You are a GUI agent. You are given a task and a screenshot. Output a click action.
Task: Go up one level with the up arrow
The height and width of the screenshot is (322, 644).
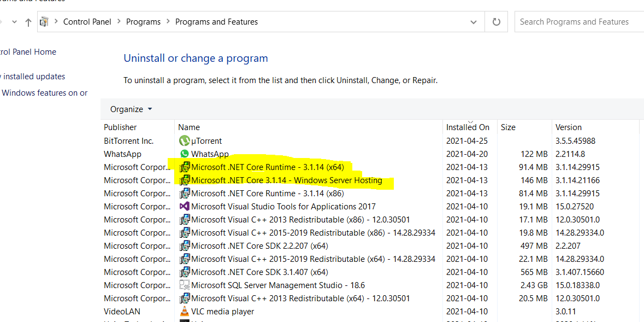tap(28, 22)
